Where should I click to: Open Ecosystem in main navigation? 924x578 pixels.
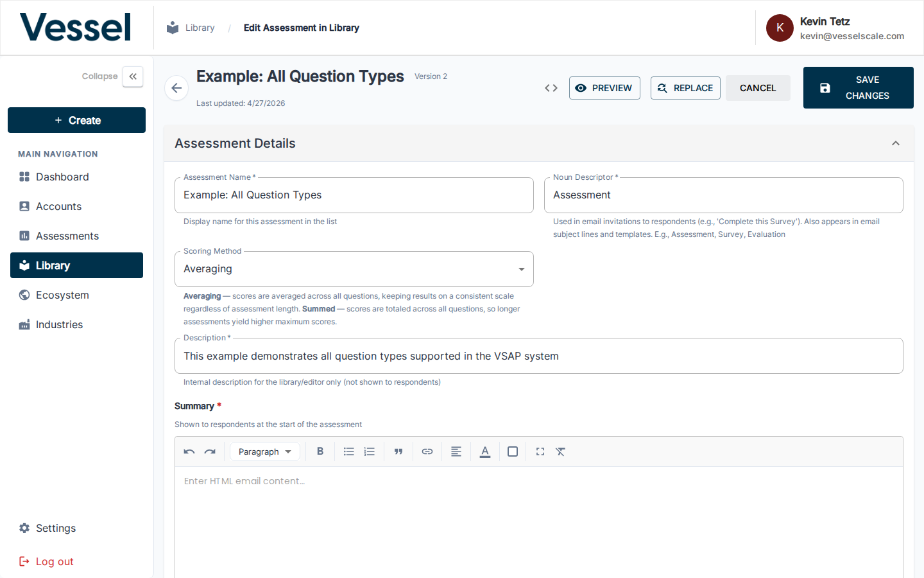[x=76, y=295]
